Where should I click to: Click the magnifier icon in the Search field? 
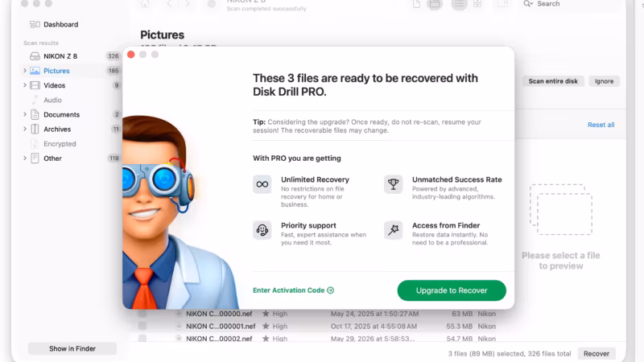528,4
